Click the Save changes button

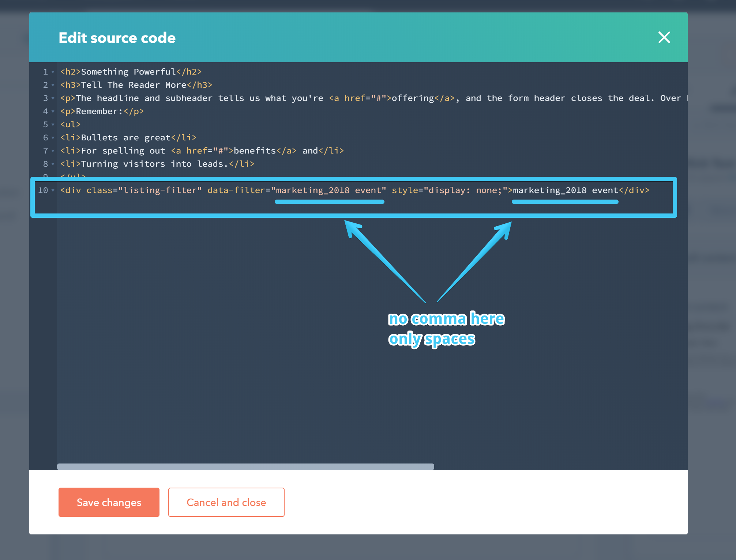[x=109, y=502]
